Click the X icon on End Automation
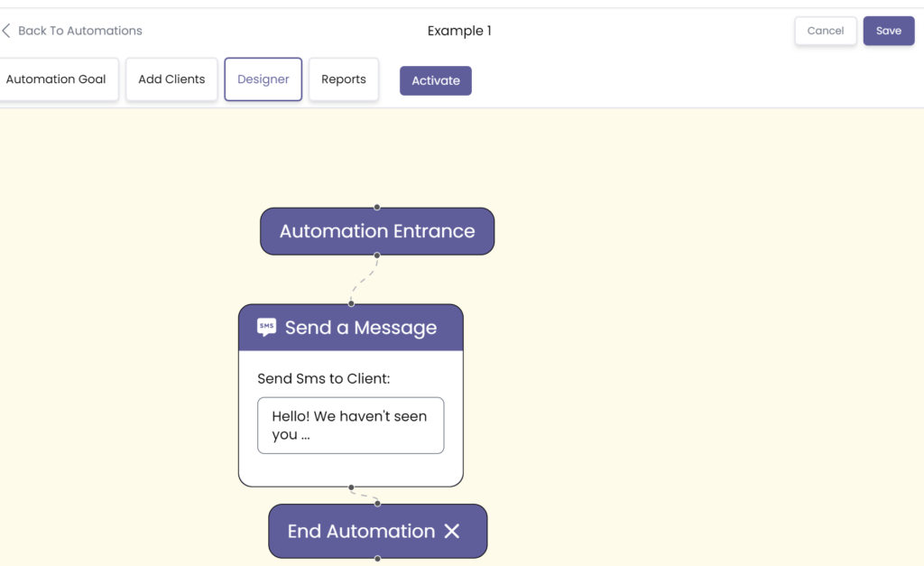This screenshot has height=566, width=924. tap(452, 531)
